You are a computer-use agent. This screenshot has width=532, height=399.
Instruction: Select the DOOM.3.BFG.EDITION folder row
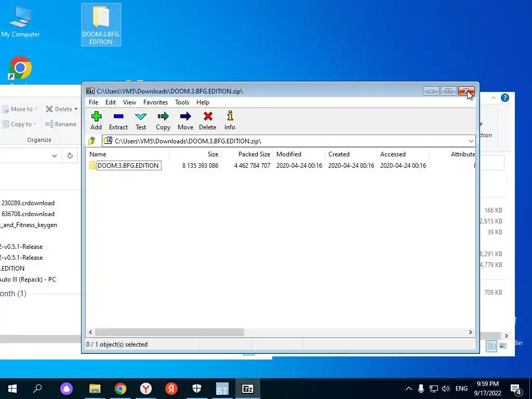coord(280,166)
